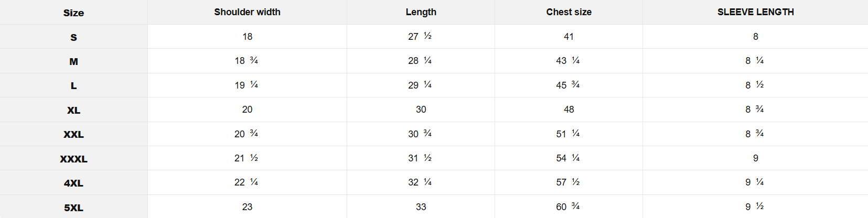Screen dimensions: 868x218
Task: Select the S size row label
Action: 73,37
